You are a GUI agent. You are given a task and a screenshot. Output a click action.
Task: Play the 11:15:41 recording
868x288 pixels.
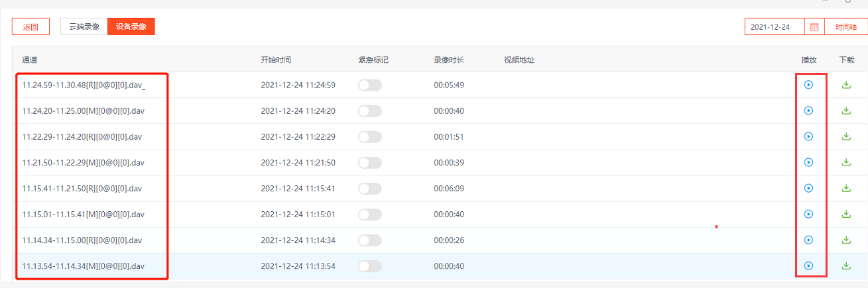(808, 188)
